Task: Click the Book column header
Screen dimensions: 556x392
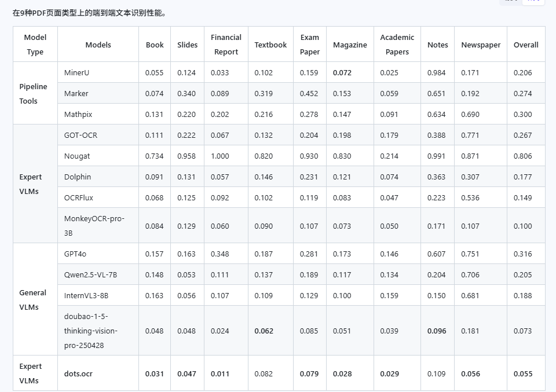Action: pyautogui.click(x=155, y=44)
